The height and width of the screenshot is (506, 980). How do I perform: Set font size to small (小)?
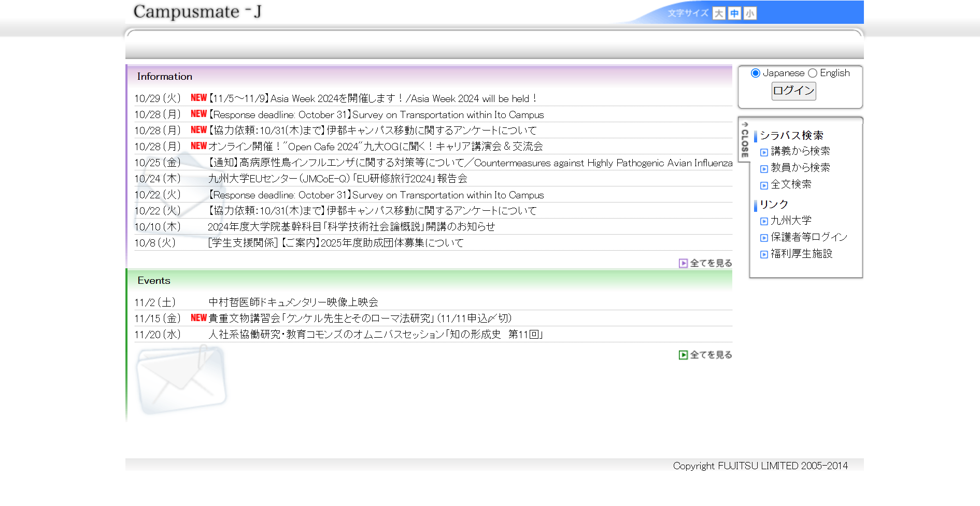pos(750,13)
